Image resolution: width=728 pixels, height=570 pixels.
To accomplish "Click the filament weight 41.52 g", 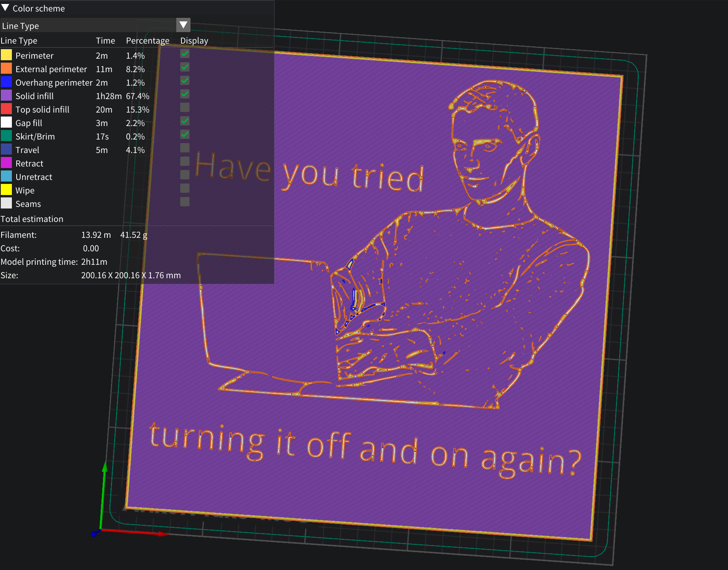I will pyautogui.click(x=134, y=235).
